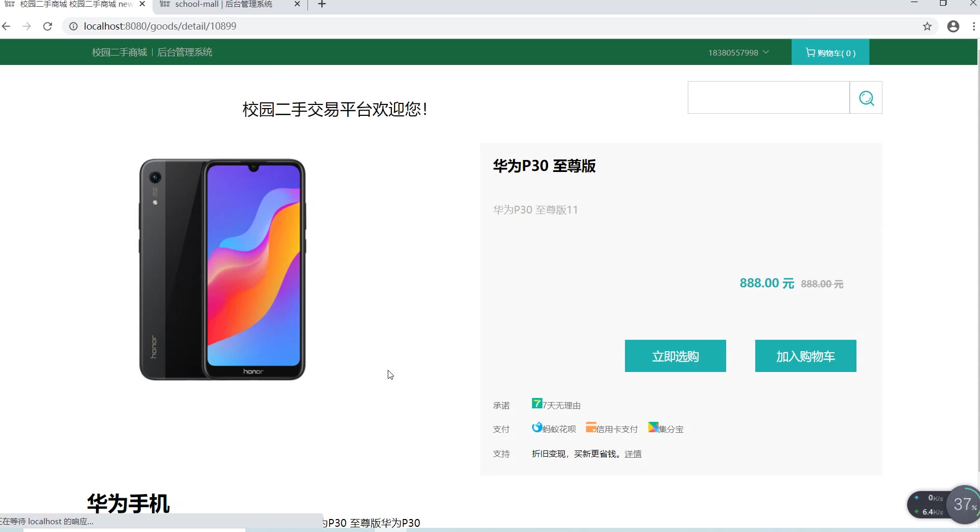Go back in browser history
The image size is (980, 532).
(x=6, y=26)
